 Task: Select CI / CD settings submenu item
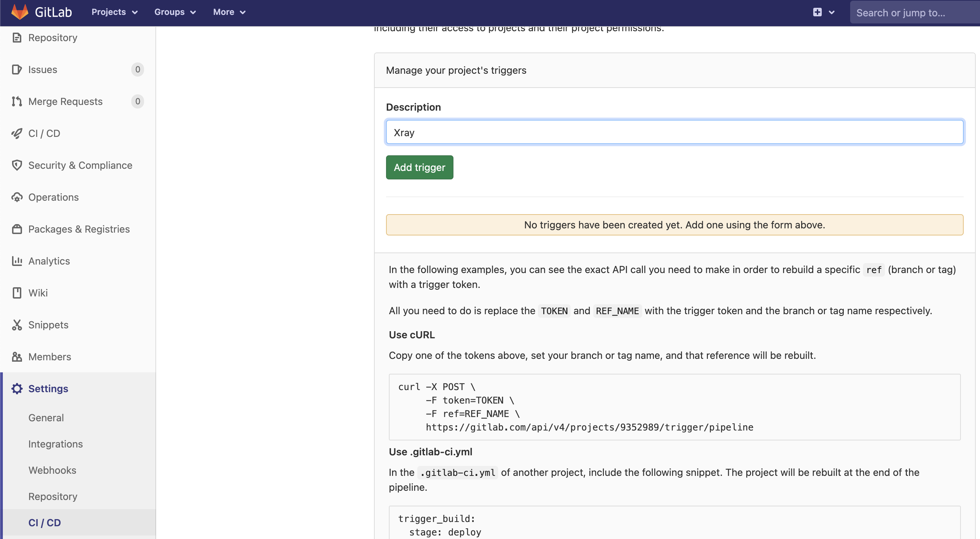[44, 523]
